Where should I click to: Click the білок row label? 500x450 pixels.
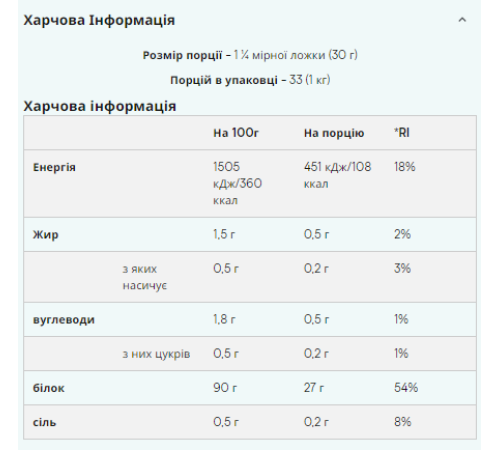(48, 388)
